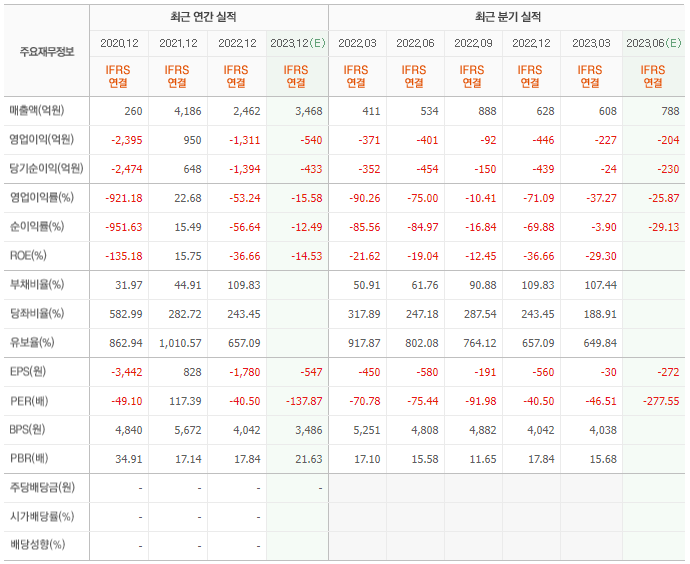Click the 3,468 estimated revenue value
The width and height of the screenshot is (690, 564).
click(x=309, y=111)
